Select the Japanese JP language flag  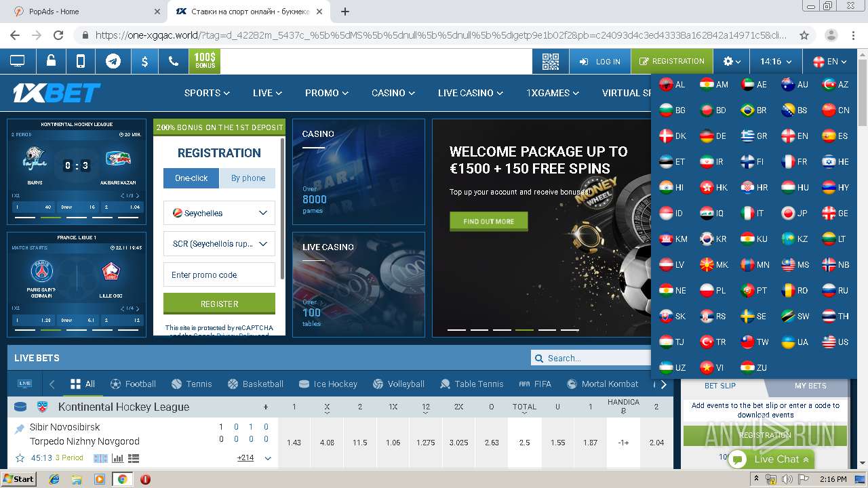(x=794, y=213)
